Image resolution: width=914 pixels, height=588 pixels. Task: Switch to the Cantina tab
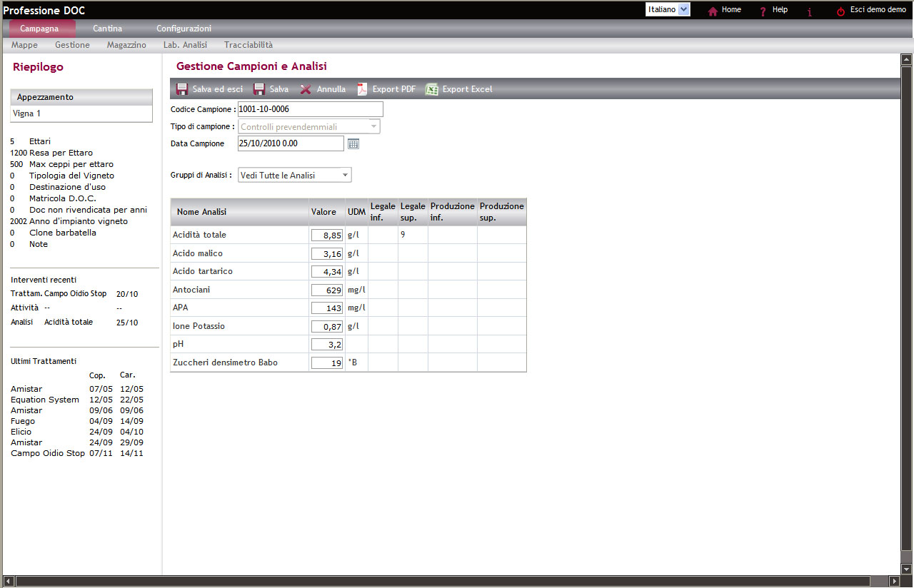[x=107, y=29]
